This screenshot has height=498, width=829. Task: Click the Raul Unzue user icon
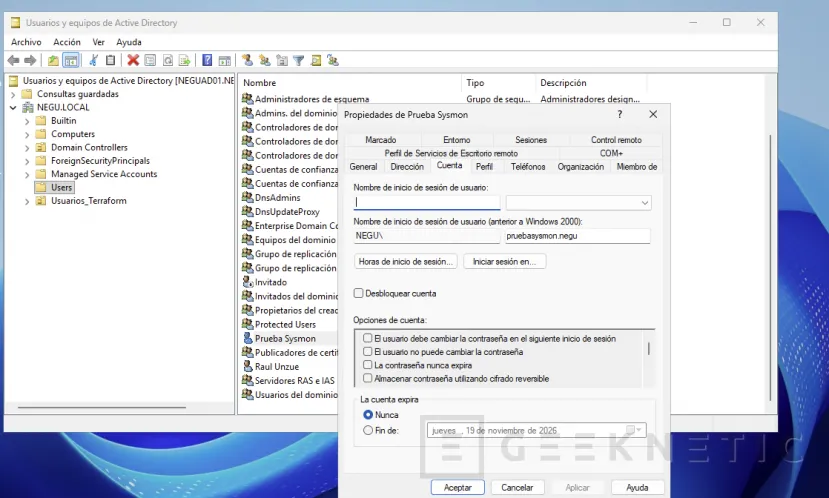[247, 366]
